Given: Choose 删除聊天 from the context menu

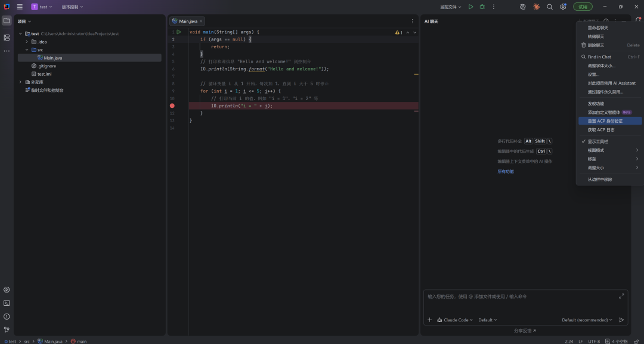Looking at the screenshot, I should coord(596,45).
